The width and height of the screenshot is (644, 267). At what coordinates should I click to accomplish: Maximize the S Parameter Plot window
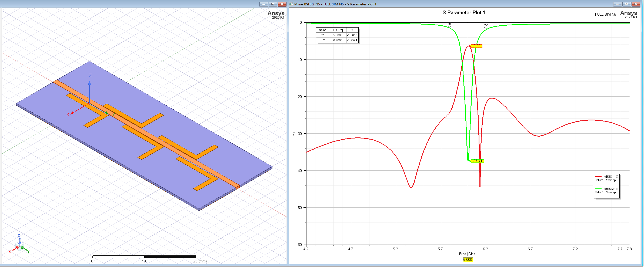[626, 4]
